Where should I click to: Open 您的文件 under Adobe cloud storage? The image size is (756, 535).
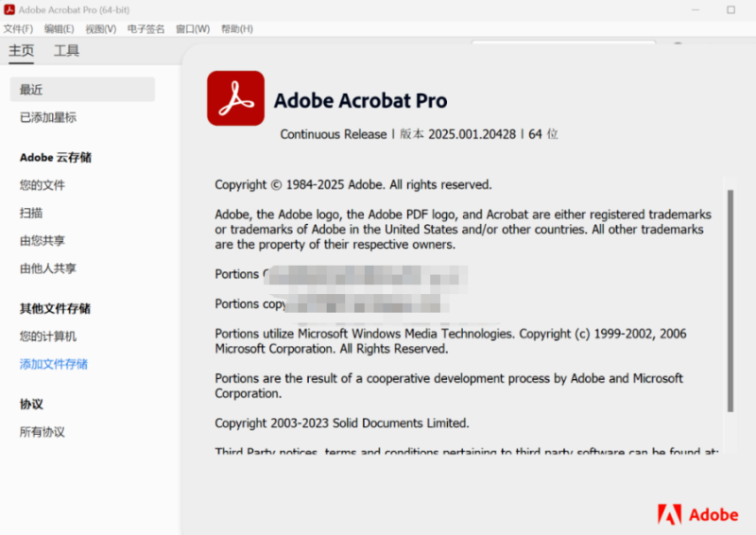click(x=43, y=185)
